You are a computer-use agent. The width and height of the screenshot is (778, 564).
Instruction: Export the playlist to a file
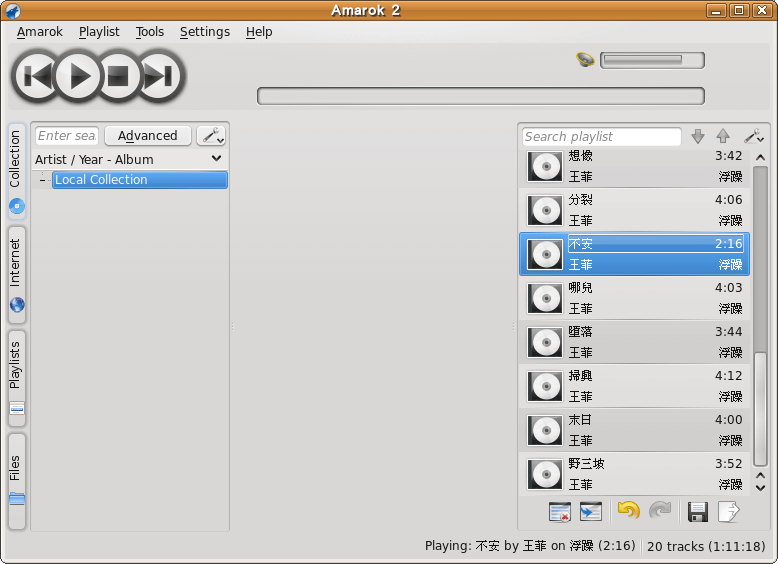pyautogui.click(x=728, y=512)
